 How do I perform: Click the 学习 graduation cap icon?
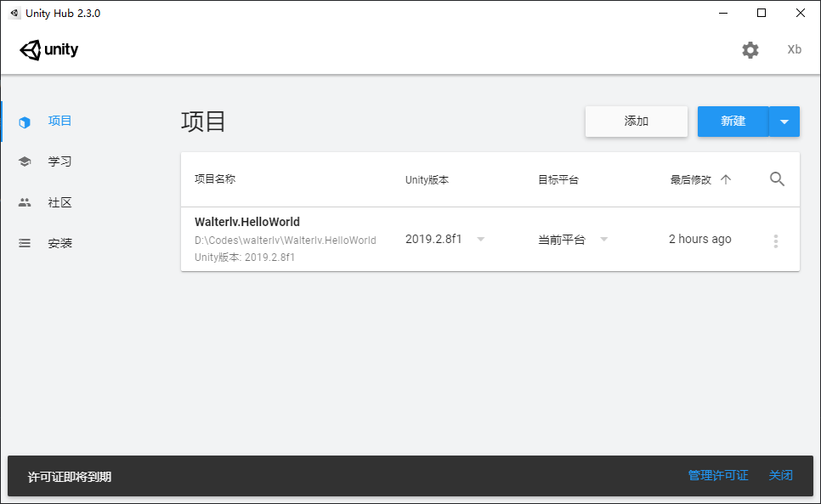click(25, 161)
